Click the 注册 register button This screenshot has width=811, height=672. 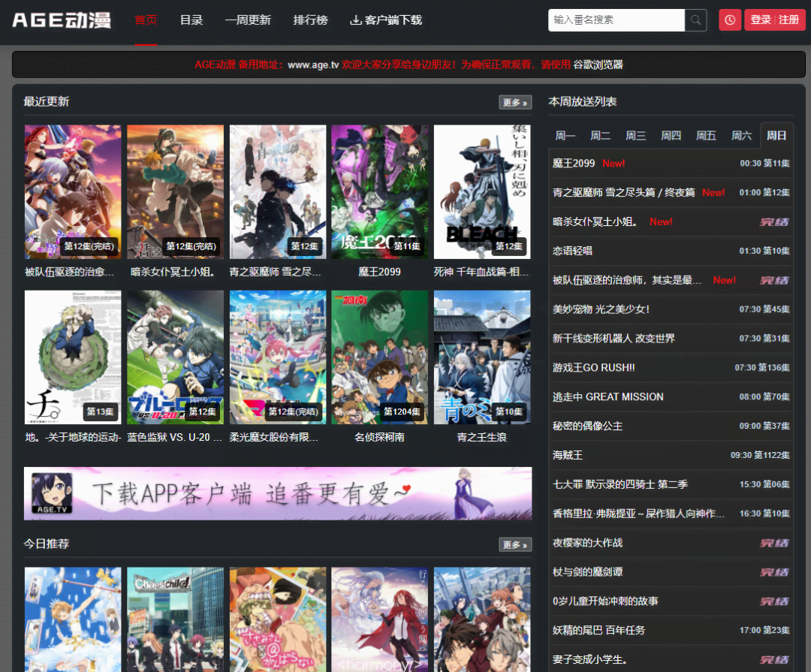point(788,20)
